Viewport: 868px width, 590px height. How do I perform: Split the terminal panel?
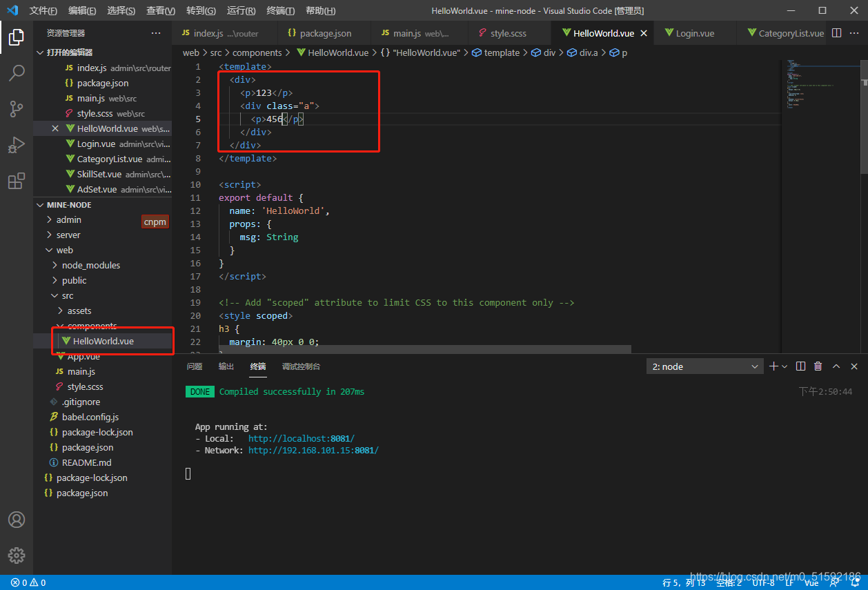800,366
